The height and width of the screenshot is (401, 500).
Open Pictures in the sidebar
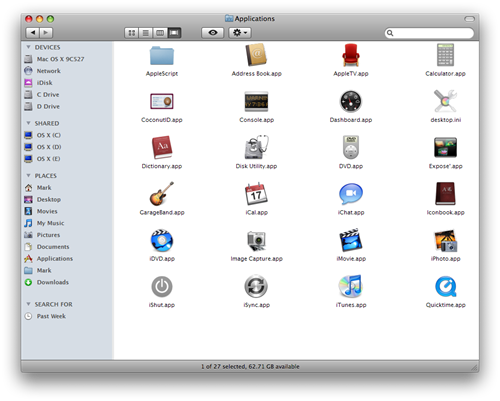42,235
